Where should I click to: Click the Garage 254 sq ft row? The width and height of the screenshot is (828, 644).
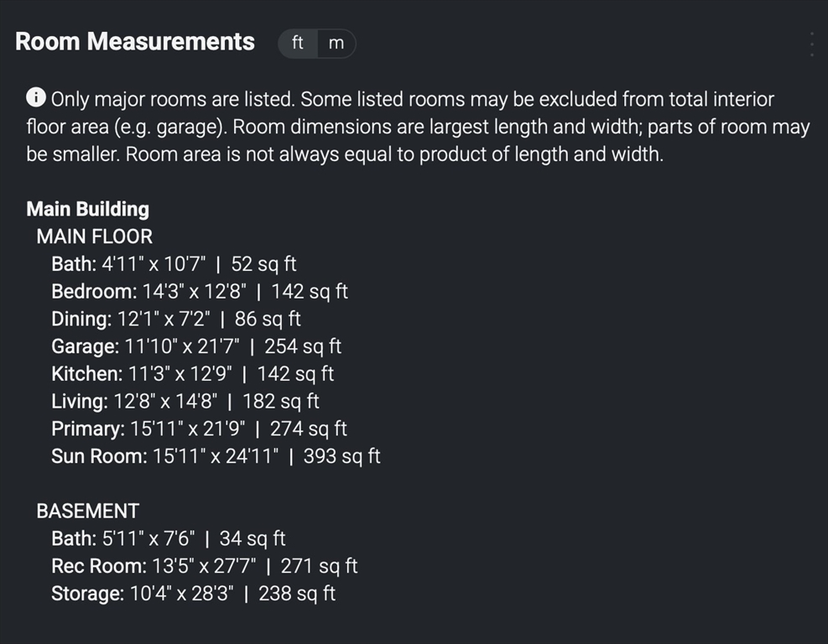pos(196,346)
